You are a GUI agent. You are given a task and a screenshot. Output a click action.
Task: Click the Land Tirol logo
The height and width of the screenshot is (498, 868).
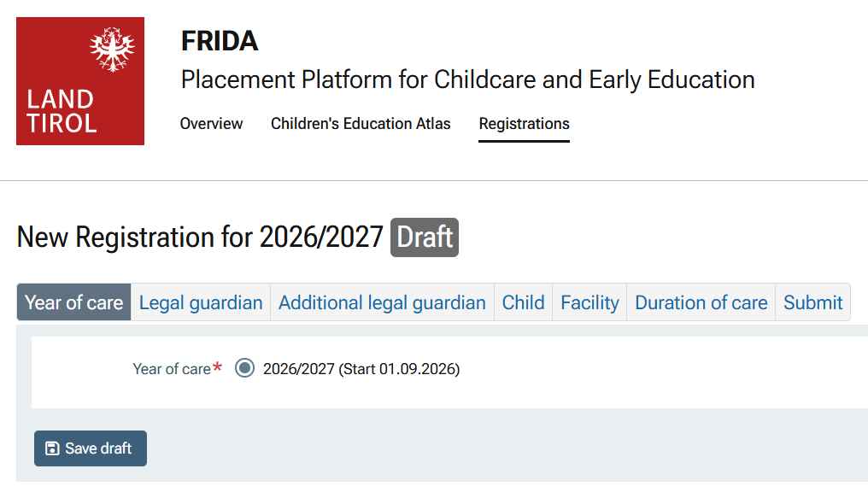pos(80,81)
